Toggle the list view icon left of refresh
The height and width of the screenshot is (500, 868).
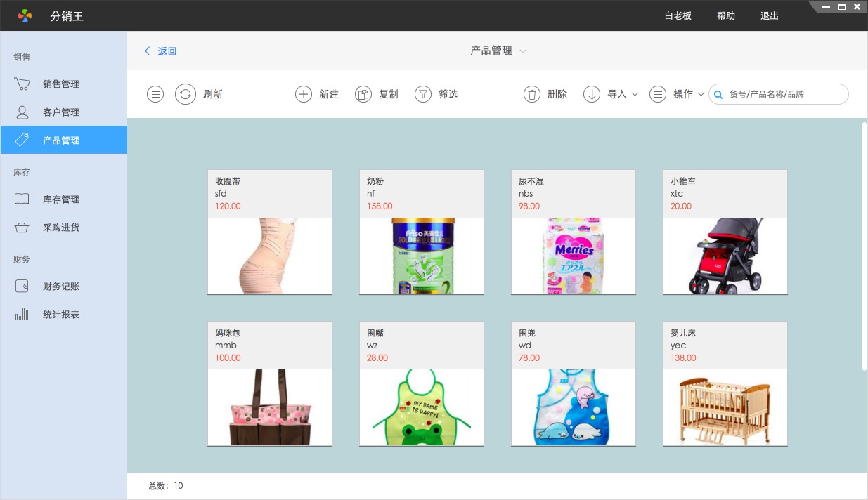pyautogui.click(x=155, y=94)
